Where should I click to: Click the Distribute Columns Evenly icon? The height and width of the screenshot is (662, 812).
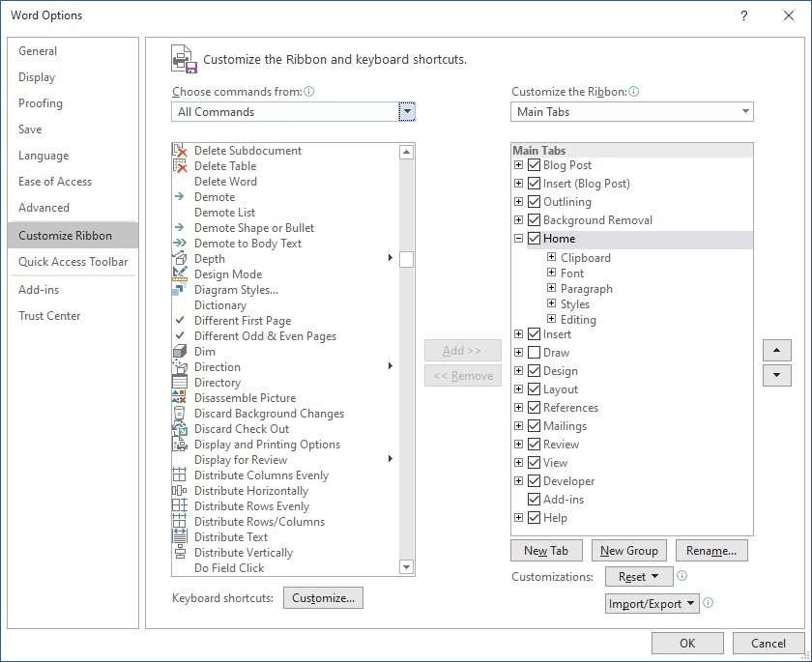point(179,475)
